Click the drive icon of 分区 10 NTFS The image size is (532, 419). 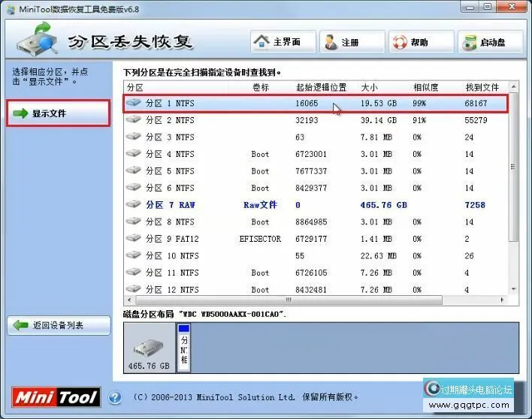tap(133, 255)
